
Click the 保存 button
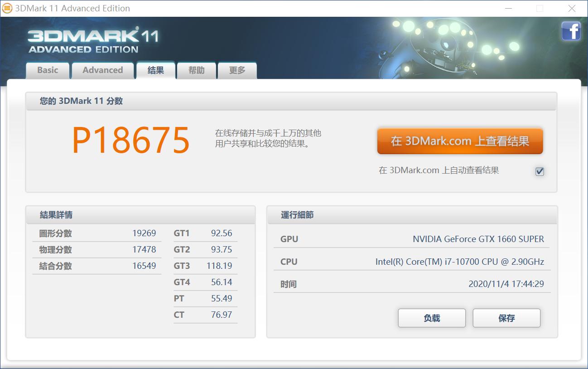(506, 318)
